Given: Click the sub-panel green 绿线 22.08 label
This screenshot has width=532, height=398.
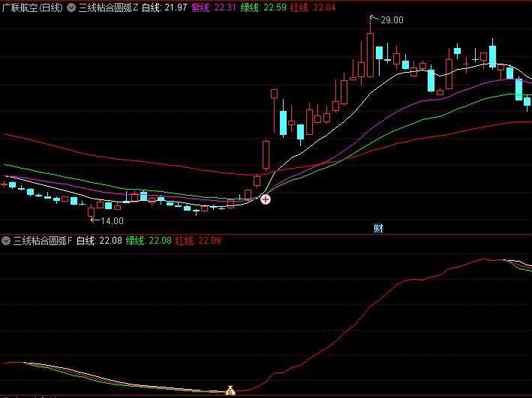Looking at the screenshot, I should click(x=149, y=241).
